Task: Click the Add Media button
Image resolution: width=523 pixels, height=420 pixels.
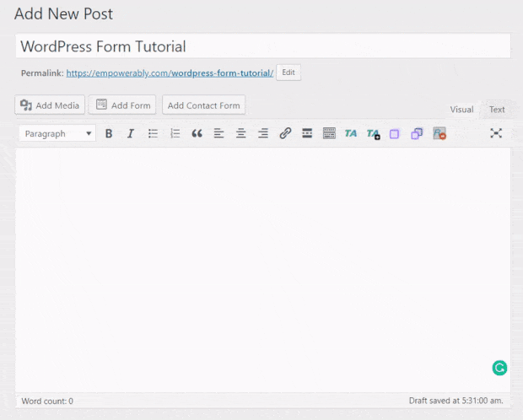Action: click(50, 105)
